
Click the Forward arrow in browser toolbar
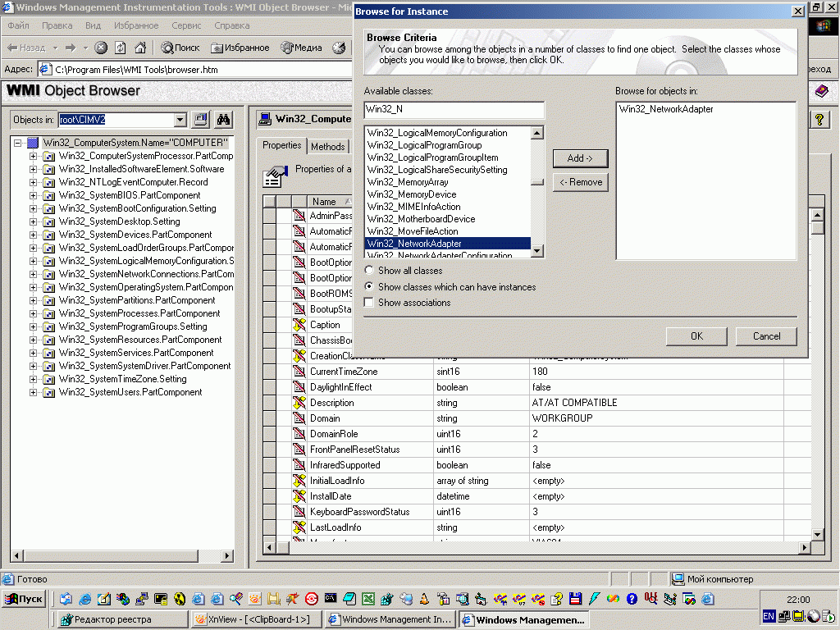(71, 48)
